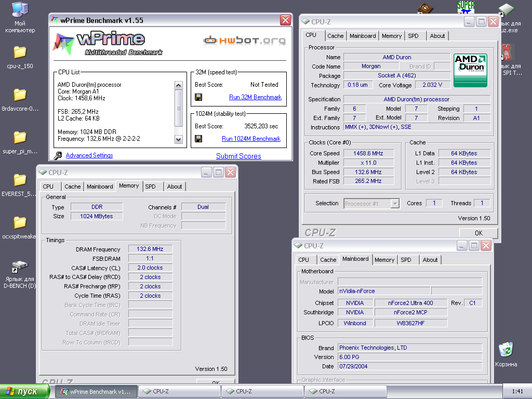Select Cache tab in Memory CPU-Z window
Viewport: 532px width, 399px height.
[73, 187]
